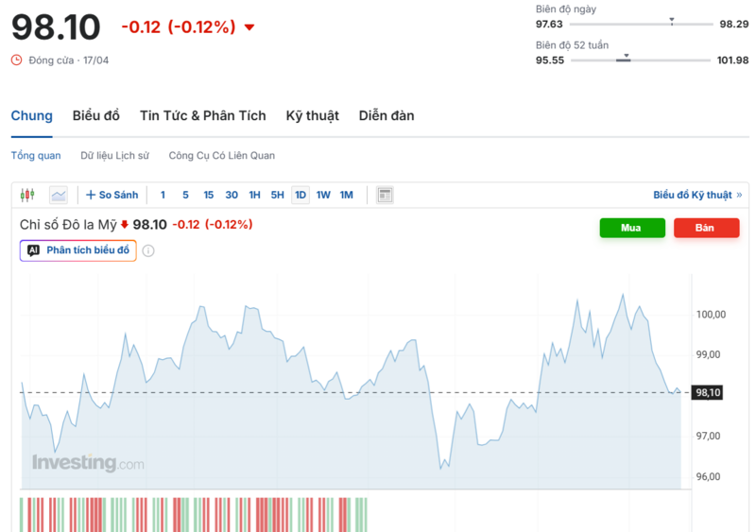Select the candlestick chart type icon
The image size is (756, 532).
[26, 195]
